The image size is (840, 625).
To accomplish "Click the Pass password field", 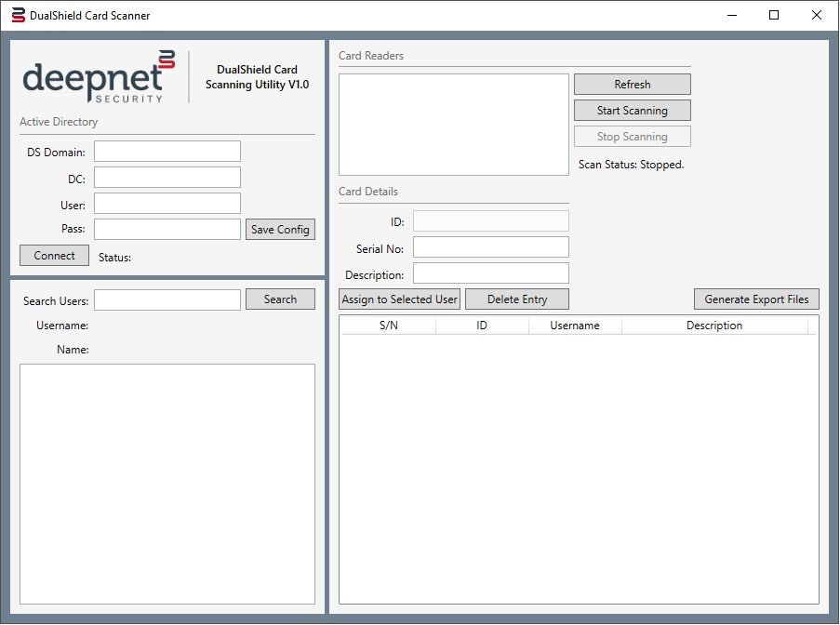I will pyautogui.click(x=167, y=229).
